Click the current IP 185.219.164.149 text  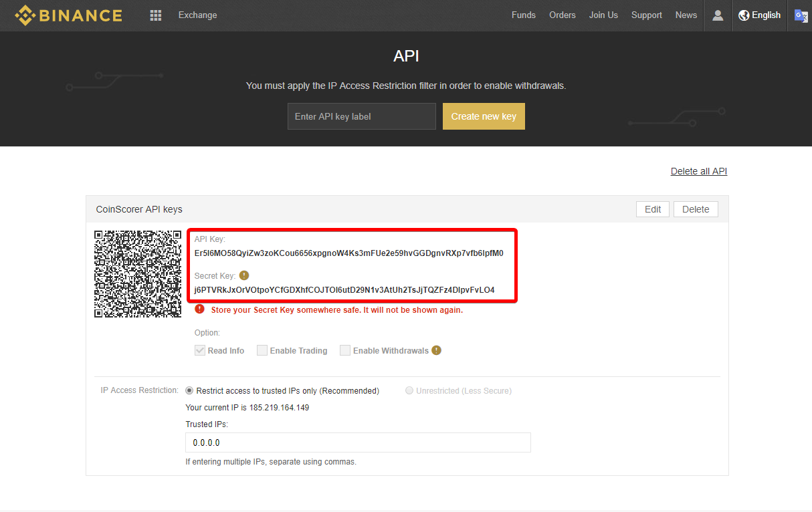(279, 408)
